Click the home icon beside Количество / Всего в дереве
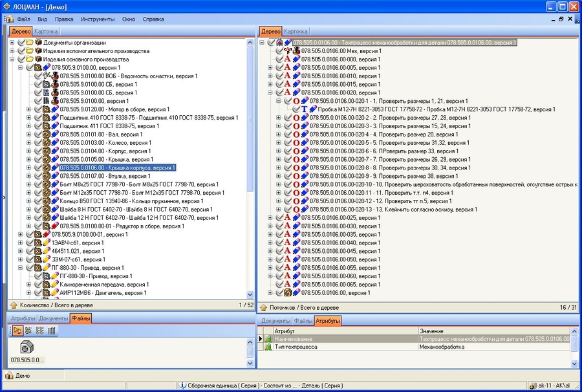Viewport: 582px width, 392px height. tap(13, 305)
